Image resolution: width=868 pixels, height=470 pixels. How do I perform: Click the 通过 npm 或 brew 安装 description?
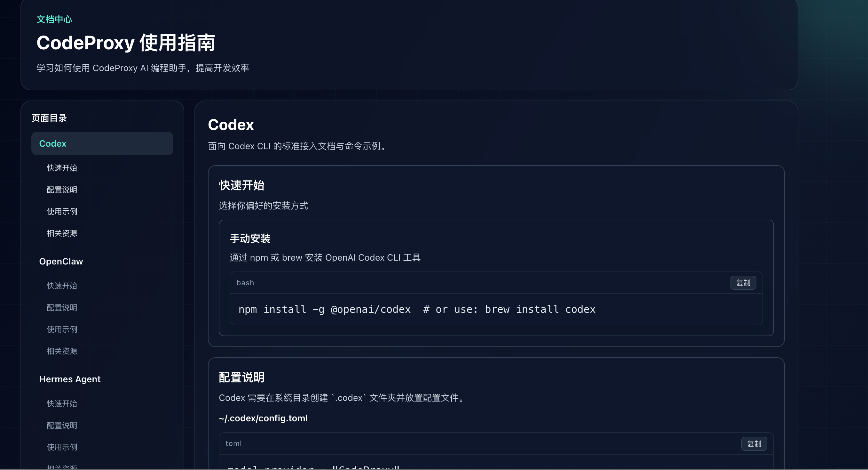325,258
